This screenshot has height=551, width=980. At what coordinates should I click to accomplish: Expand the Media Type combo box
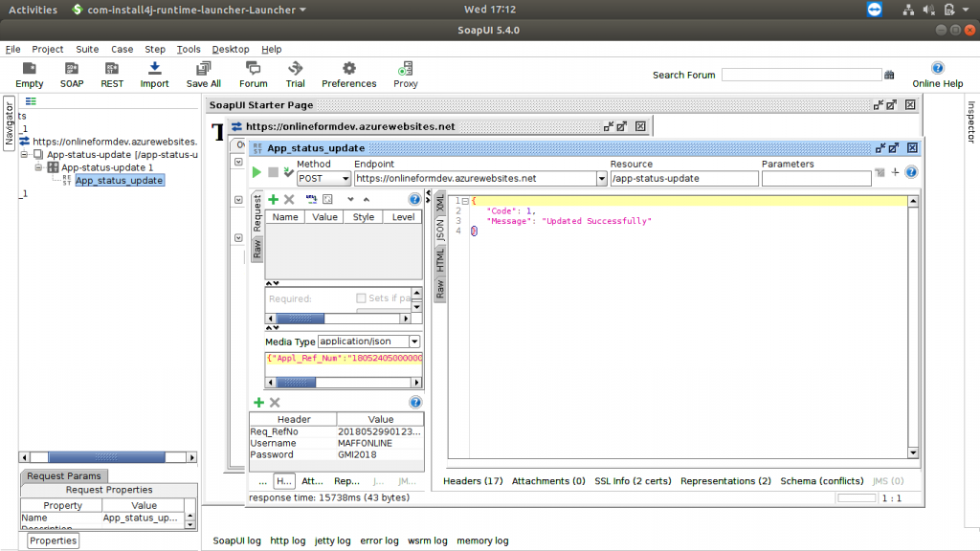(414, 342)
